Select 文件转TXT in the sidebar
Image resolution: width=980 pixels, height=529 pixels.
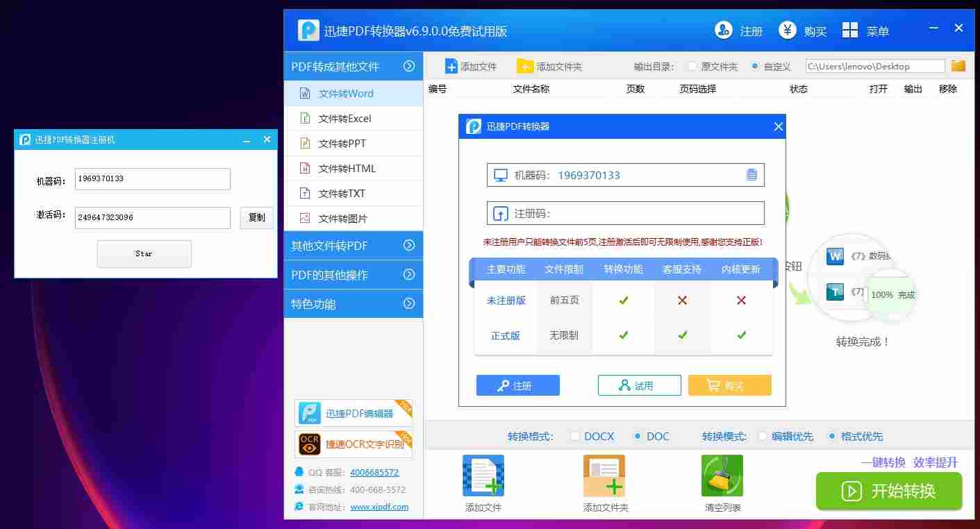point(354,193)
